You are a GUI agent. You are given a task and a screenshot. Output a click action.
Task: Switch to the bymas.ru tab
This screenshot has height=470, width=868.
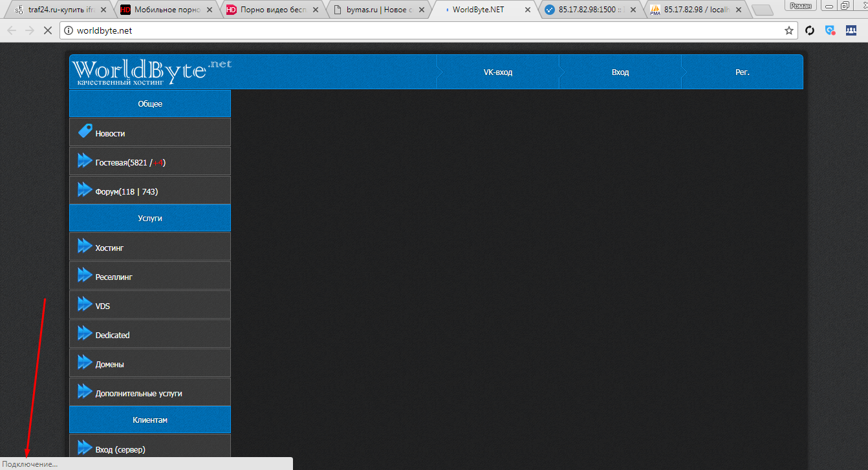375,10
